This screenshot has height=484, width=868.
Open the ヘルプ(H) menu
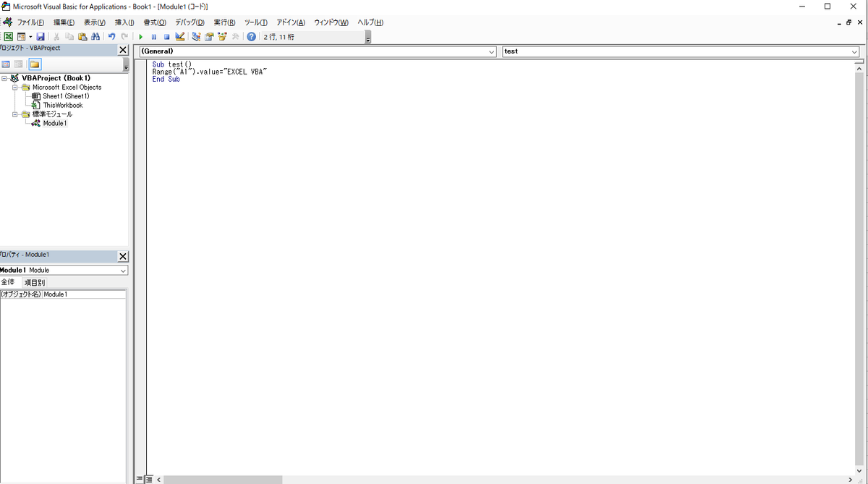[370, 22]
